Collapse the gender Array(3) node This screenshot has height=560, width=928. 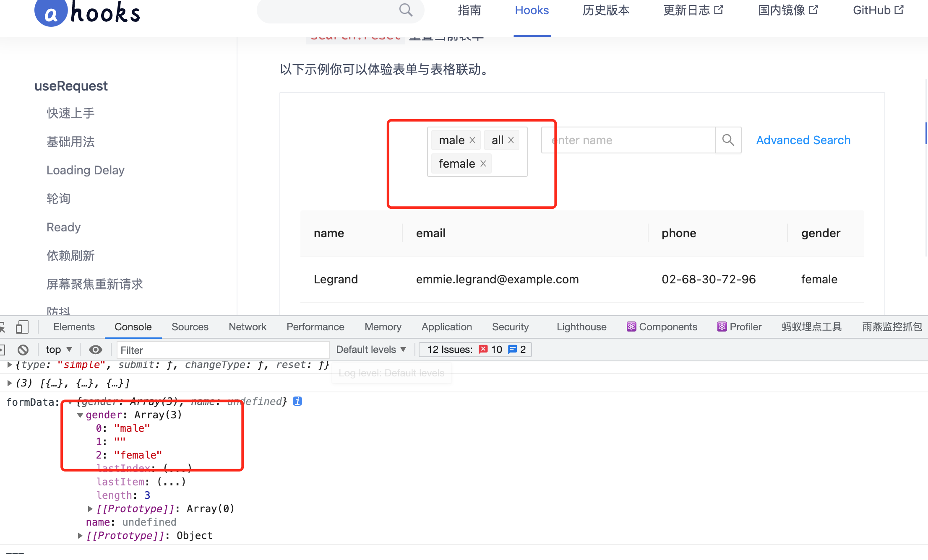(80, 415)
